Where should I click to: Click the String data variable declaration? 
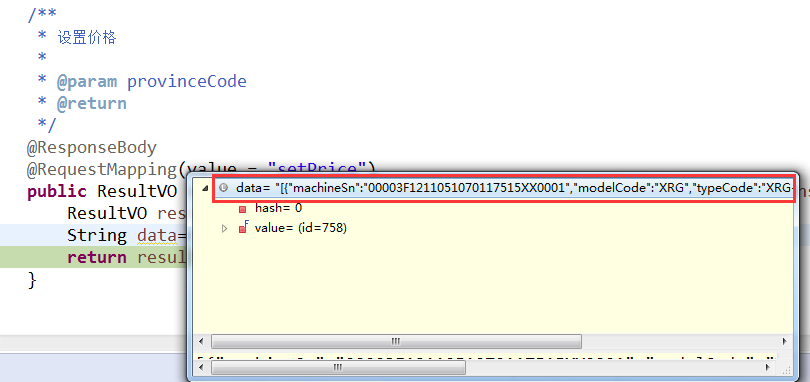127,235
